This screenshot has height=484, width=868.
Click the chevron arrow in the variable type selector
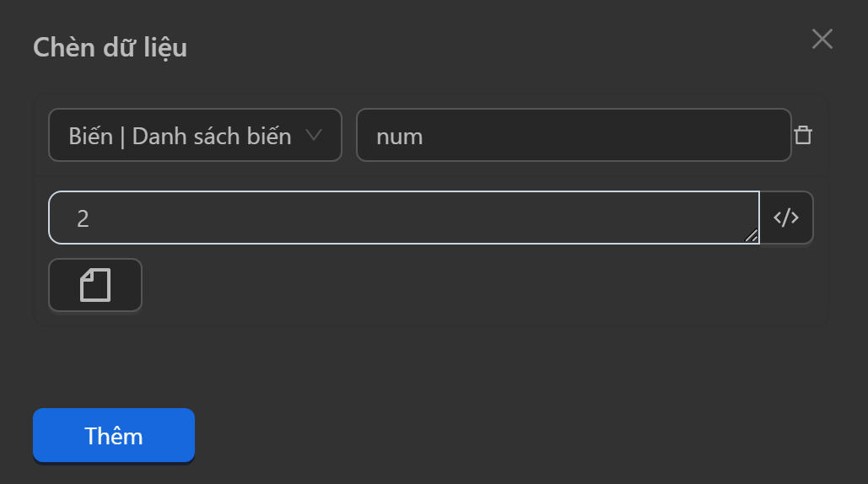[x=313, y=135]
